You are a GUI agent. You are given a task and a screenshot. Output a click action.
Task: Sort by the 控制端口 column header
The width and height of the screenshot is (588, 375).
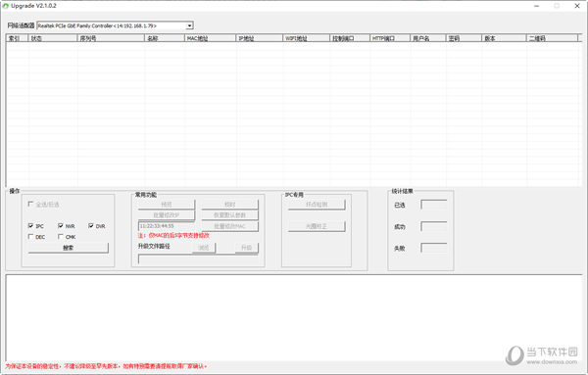(x=350, y=38)
